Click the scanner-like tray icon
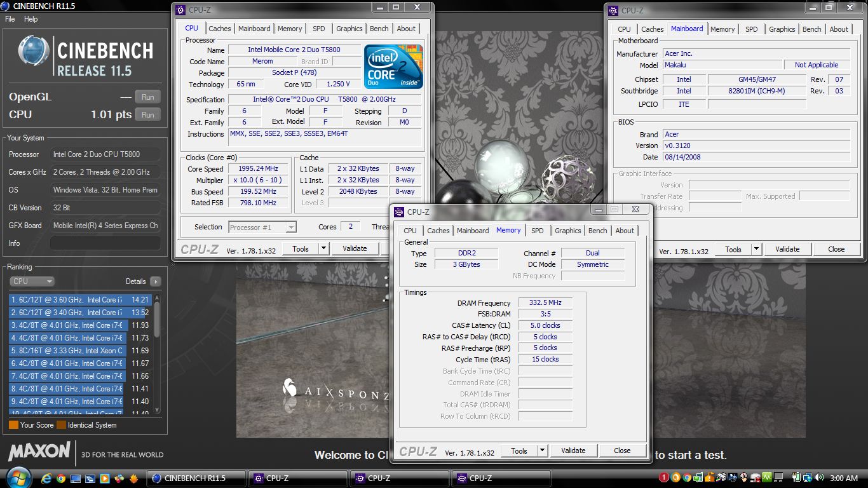Image resolution: width=868 pixels, height=488 pixels. pos(721,477)
